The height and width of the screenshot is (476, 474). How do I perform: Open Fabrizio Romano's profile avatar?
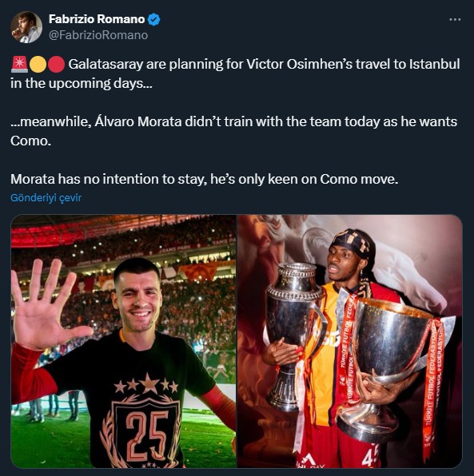coord(26,27)
